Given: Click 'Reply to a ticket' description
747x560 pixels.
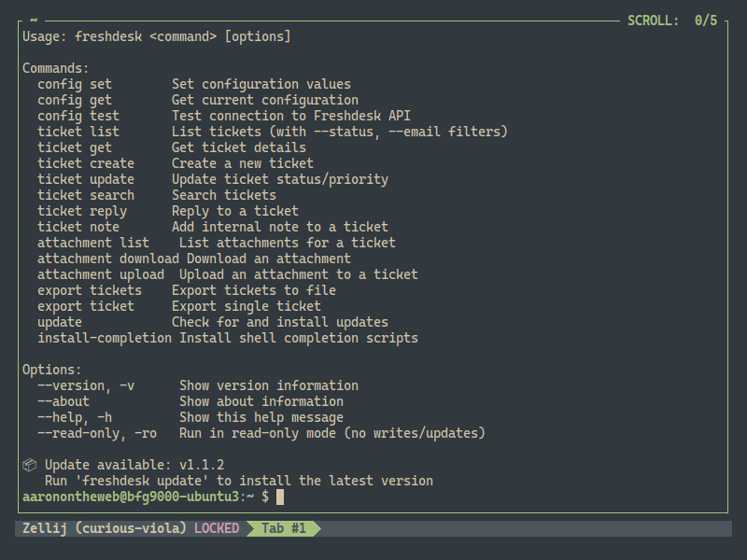Looking at the screenshot, I should pos(235,211).
